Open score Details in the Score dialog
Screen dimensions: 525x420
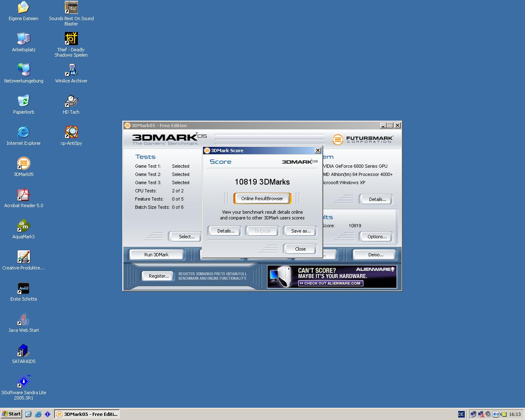(x=226, y=231)
